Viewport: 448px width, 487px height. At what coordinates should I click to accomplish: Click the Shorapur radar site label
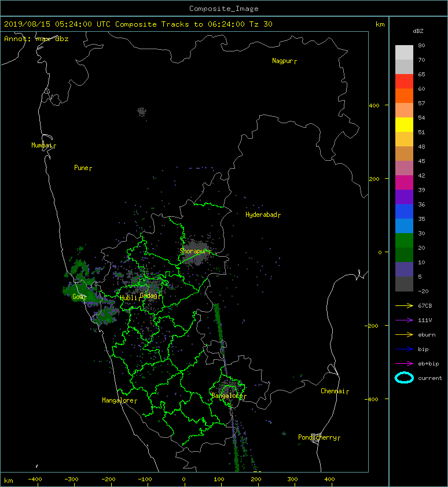(x=193, y=251)
